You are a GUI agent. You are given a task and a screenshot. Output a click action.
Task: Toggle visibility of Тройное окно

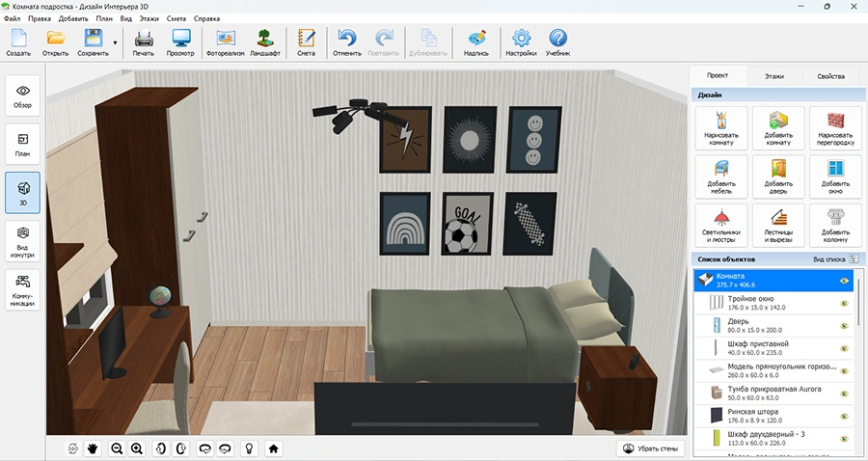(x=844, y=305)
